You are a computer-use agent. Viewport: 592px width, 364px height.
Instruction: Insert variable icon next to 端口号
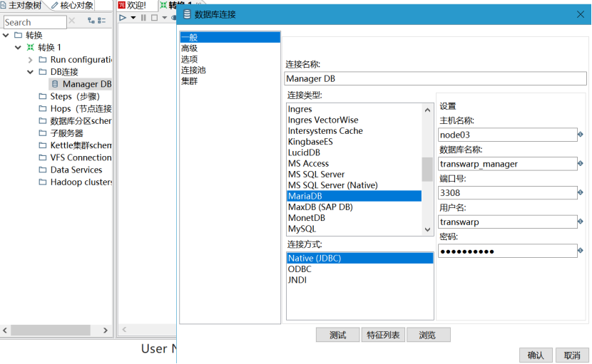[581, 192]
